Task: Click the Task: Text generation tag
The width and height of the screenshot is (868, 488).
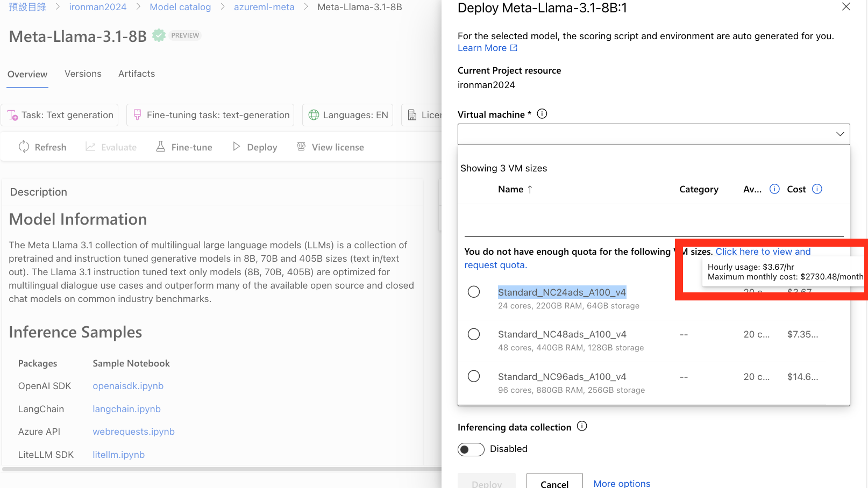Action: (60, 115)
